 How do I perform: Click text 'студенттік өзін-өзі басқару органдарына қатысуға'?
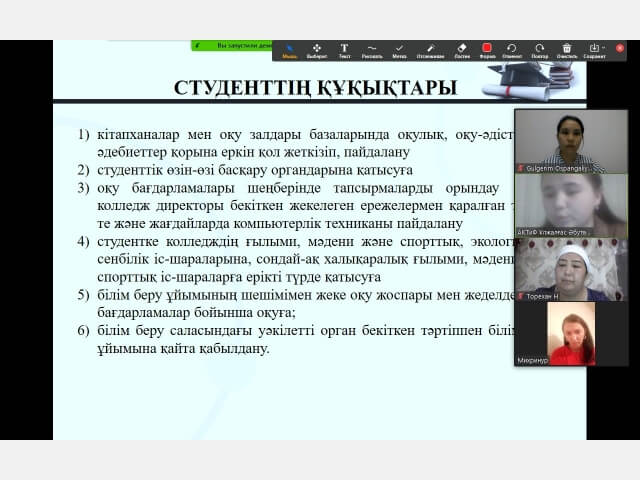[x=255, y=170]
